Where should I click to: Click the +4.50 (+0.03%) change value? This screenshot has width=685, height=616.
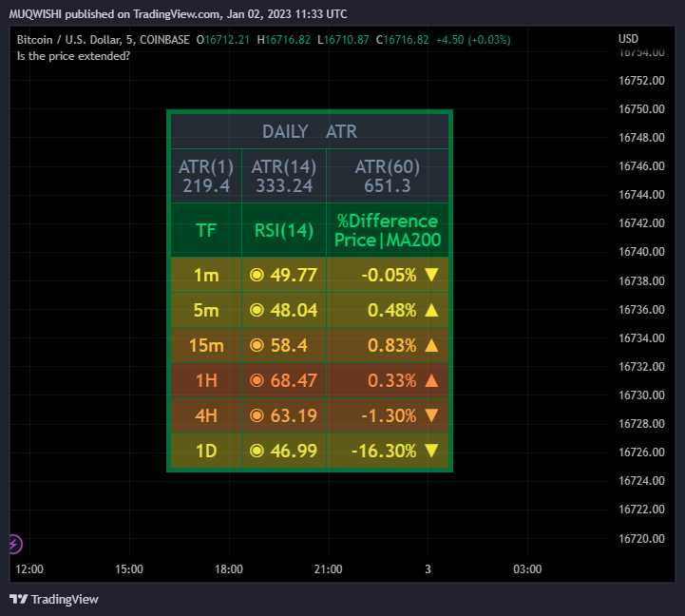click(x=473, y=40)
